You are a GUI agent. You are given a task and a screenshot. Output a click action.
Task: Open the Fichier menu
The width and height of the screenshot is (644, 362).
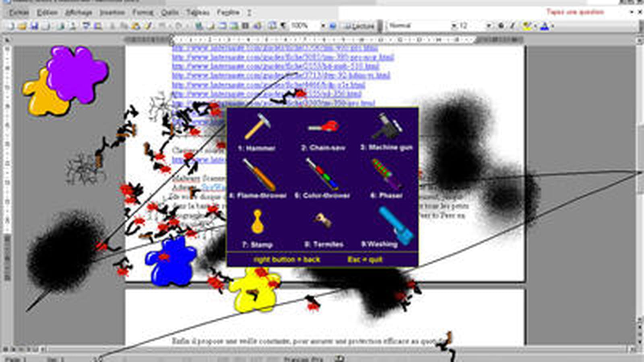point(19,13)
